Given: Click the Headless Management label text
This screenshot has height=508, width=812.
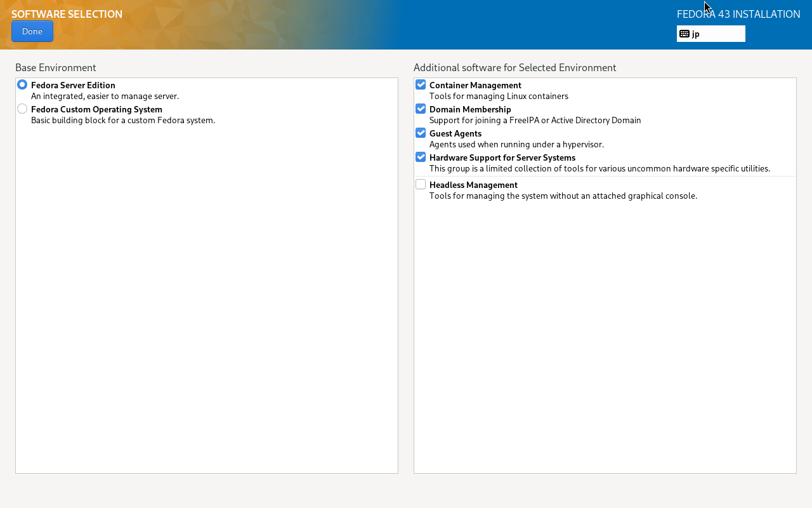Looking at the screenshot, I should tap(473, 185).
